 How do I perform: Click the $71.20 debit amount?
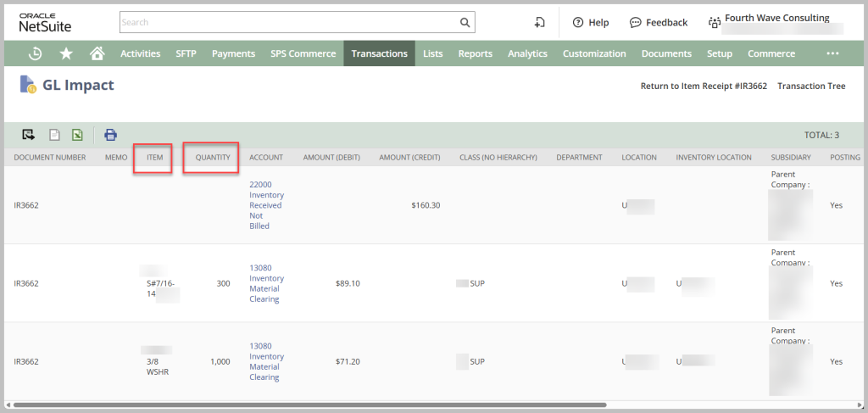348,361
